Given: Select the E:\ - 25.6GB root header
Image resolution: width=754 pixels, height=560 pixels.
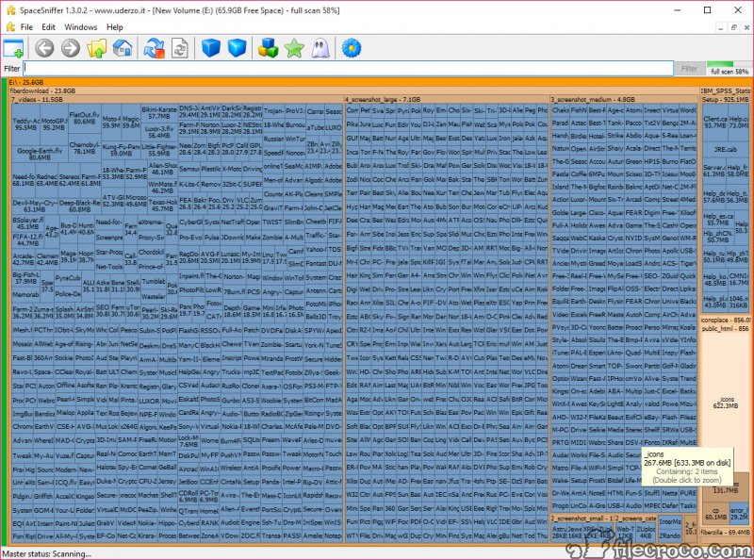Looking at the screenshot, I should point(380,82).
